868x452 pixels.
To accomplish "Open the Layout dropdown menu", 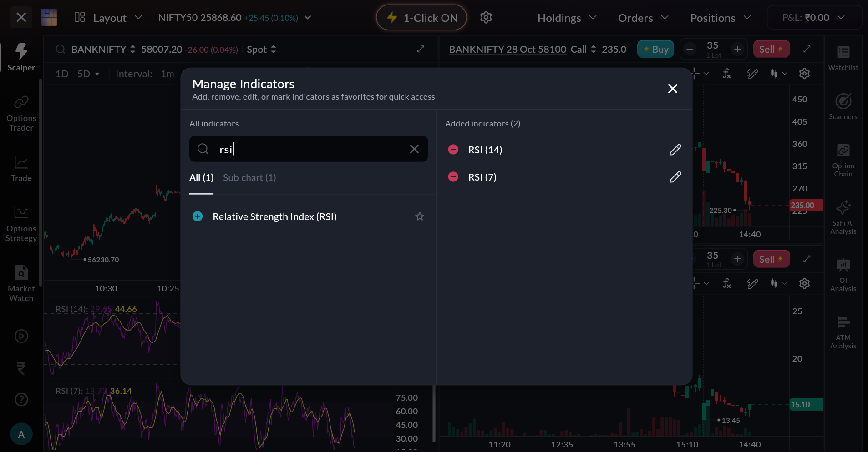I will (108, 18).
